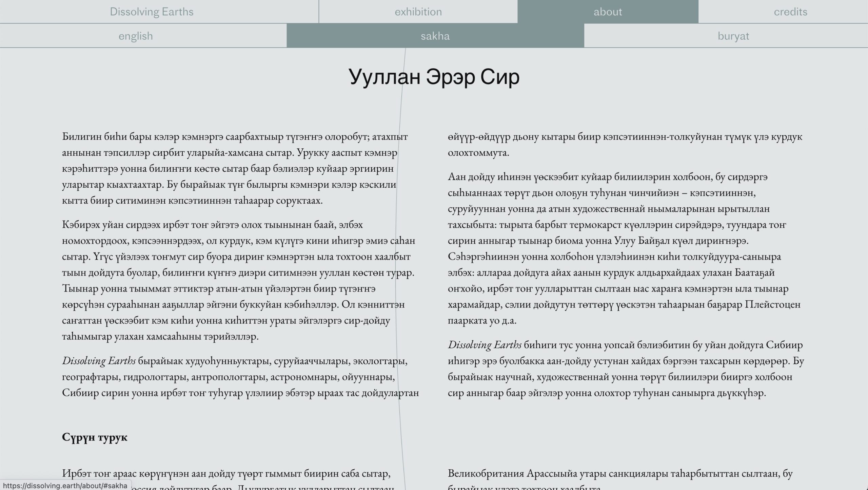Switch to the exhibition tab

pyautogui.click(x=418, y=12)
